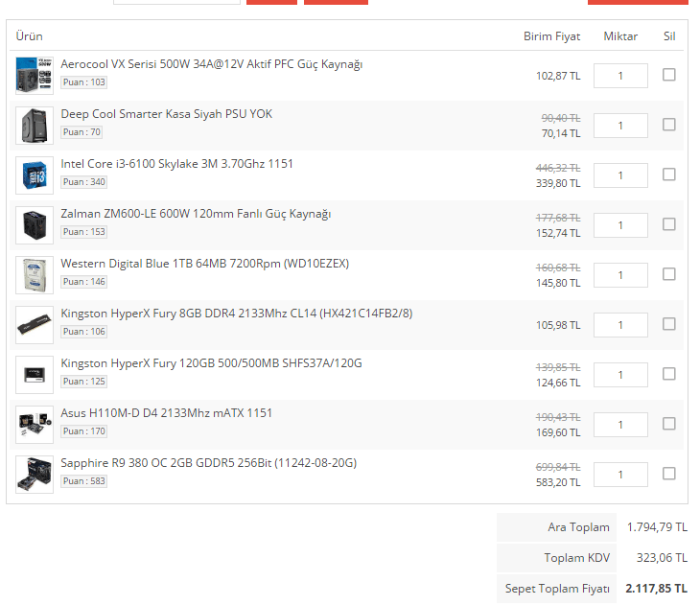Click Puan : 583 badge

pos(84,481)
